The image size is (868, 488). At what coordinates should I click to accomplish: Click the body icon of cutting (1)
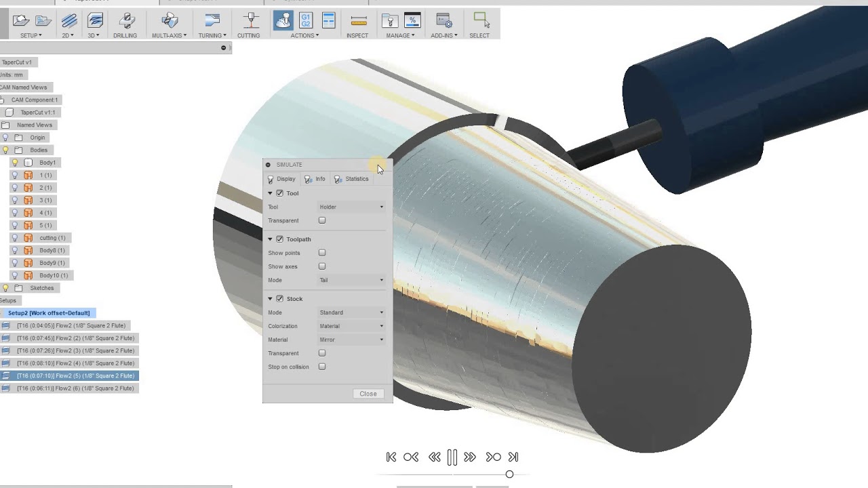[28, 238]
